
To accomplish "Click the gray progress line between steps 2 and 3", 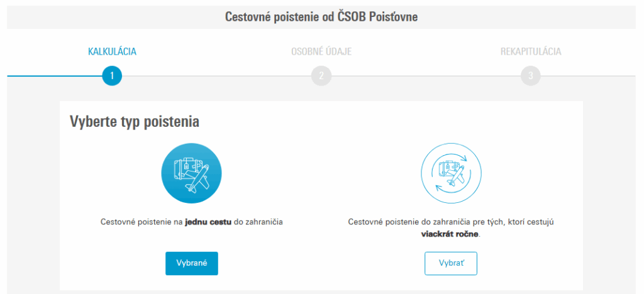I will click(425, 76).
